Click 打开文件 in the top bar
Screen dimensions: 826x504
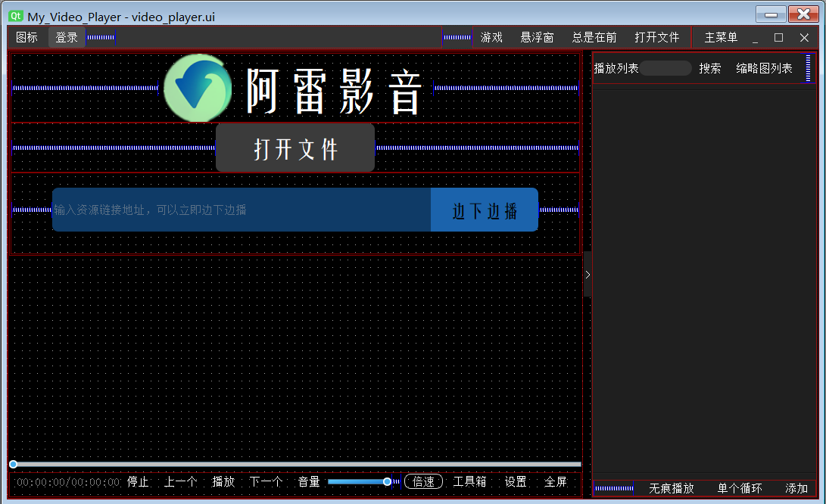click(x=657, y=37)
